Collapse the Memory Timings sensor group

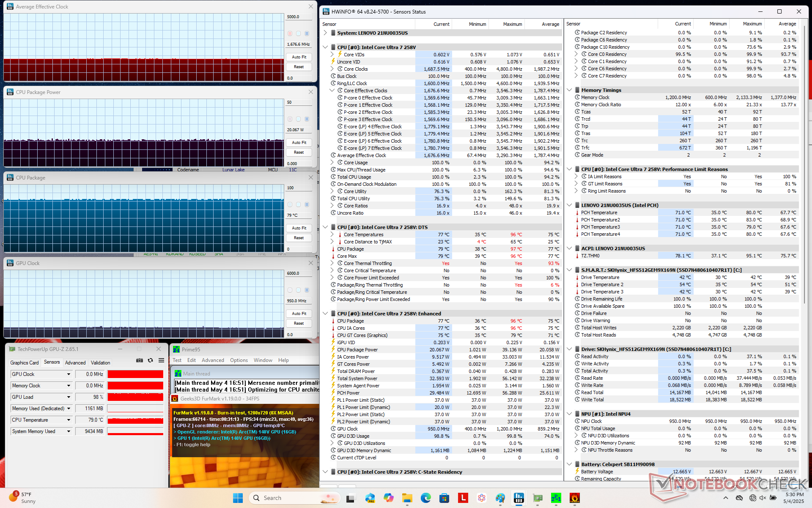(570, 90)
